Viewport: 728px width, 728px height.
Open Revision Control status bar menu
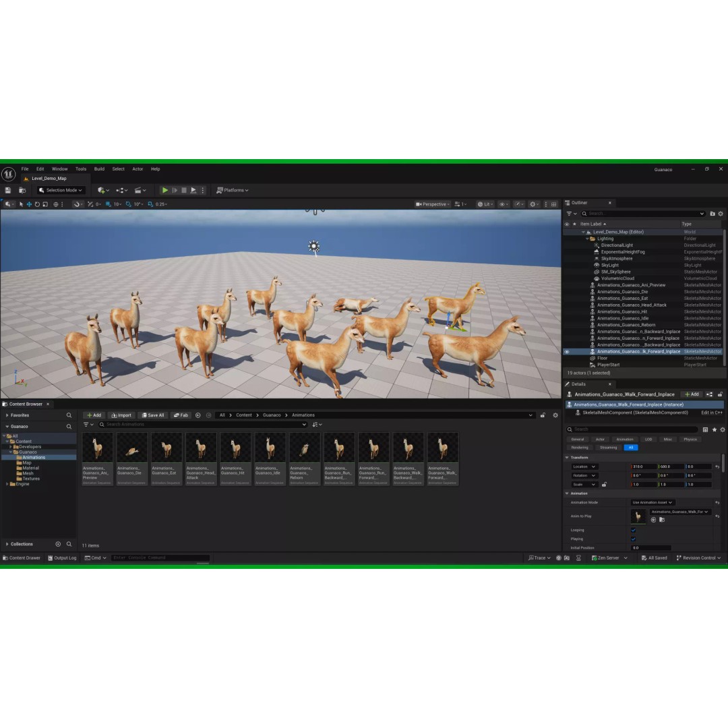coord(699,558)
